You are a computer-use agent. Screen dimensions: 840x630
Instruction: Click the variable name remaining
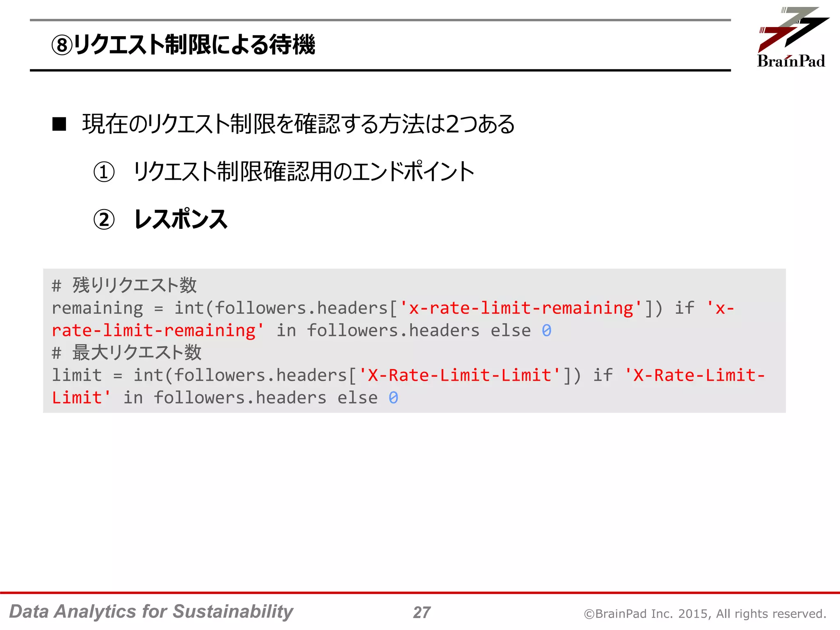97,309
